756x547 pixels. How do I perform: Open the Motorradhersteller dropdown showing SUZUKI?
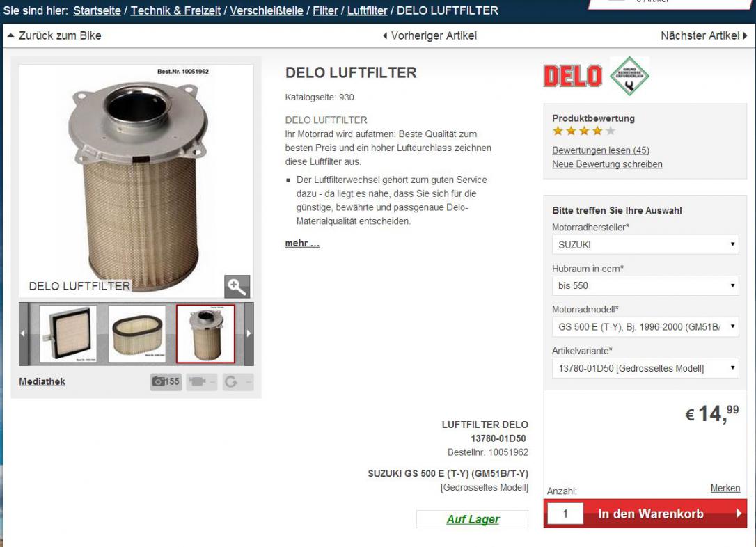645,244
